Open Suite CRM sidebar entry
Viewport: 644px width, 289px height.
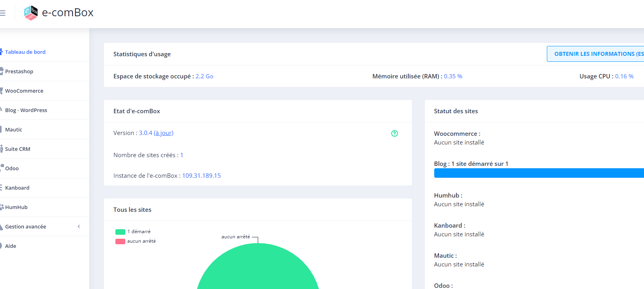[17, 149]
